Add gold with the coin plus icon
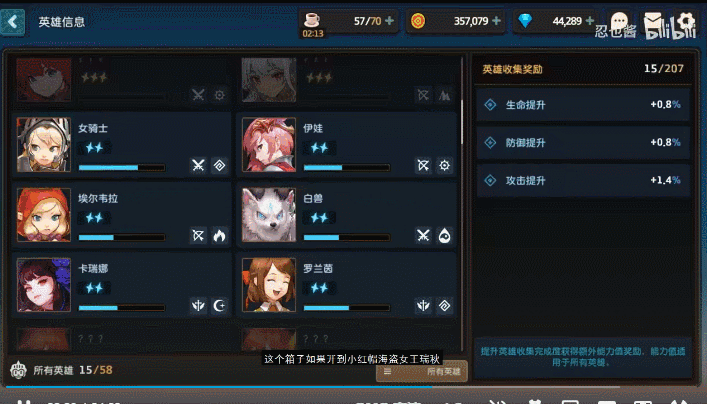 (x=496, y=21)
